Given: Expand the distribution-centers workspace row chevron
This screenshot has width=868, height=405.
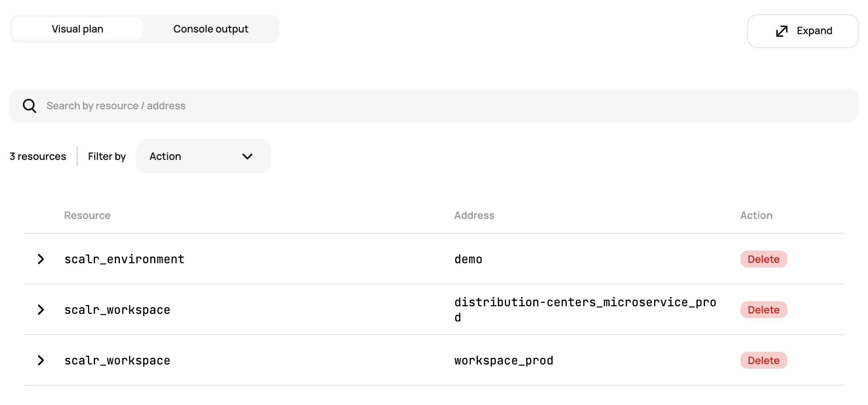Looking at the screenshot, I should pos(41,310).
